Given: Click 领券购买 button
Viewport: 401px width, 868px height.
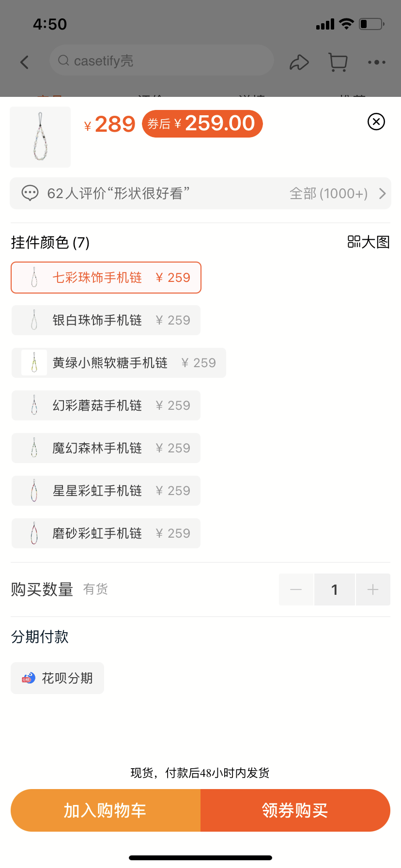Looking at the screenshot, I should point(295,810).
